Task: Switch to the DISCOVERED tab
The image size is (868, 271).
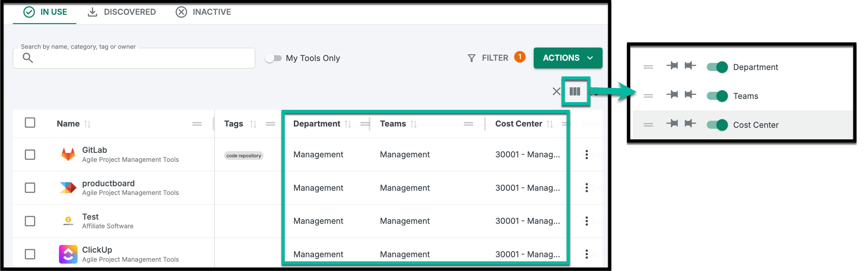Action: (121, 12)
